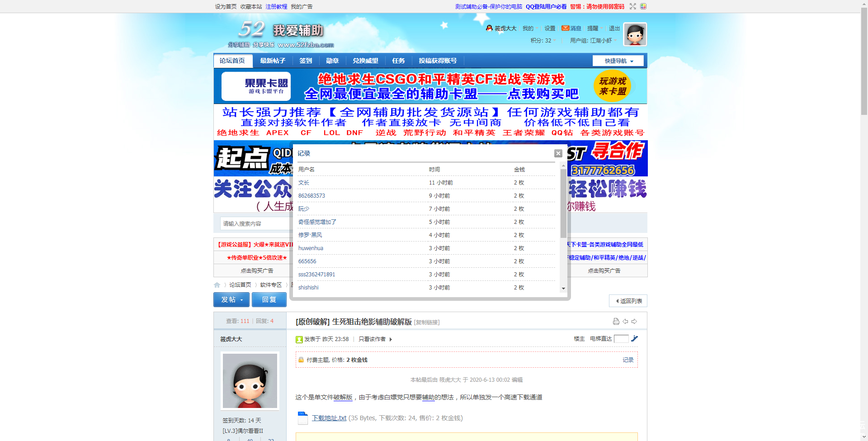Image resolution: width=868 pixels, height=441 pixels.
Task: Expand the 提醒 notifications dropdown
Action: [595, 28]
